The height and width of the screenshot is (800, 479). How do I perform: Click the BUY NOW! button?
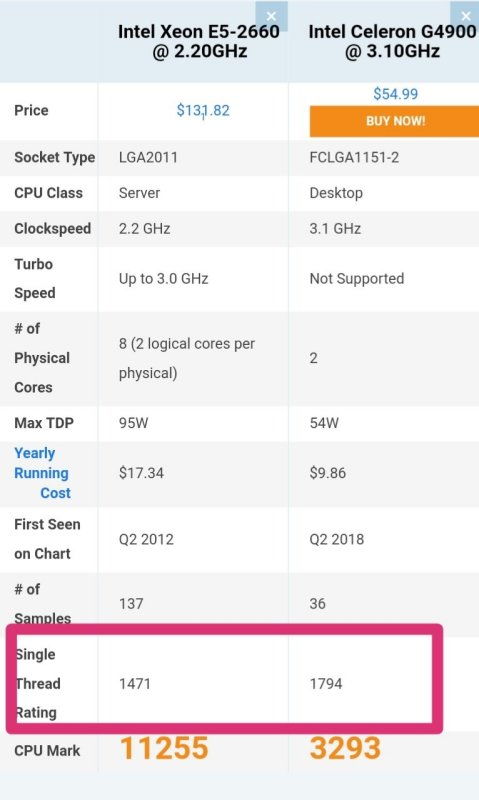(394, 121)
